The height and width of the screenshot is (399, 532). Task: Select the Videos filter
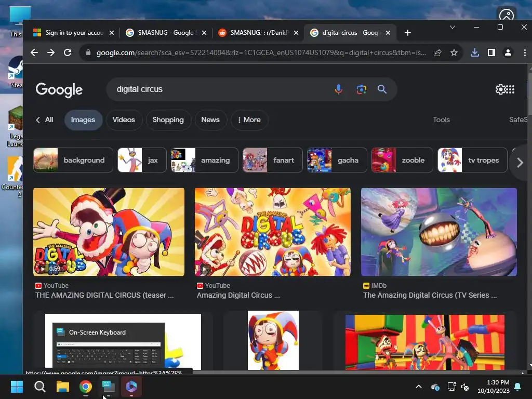[124, 120]
